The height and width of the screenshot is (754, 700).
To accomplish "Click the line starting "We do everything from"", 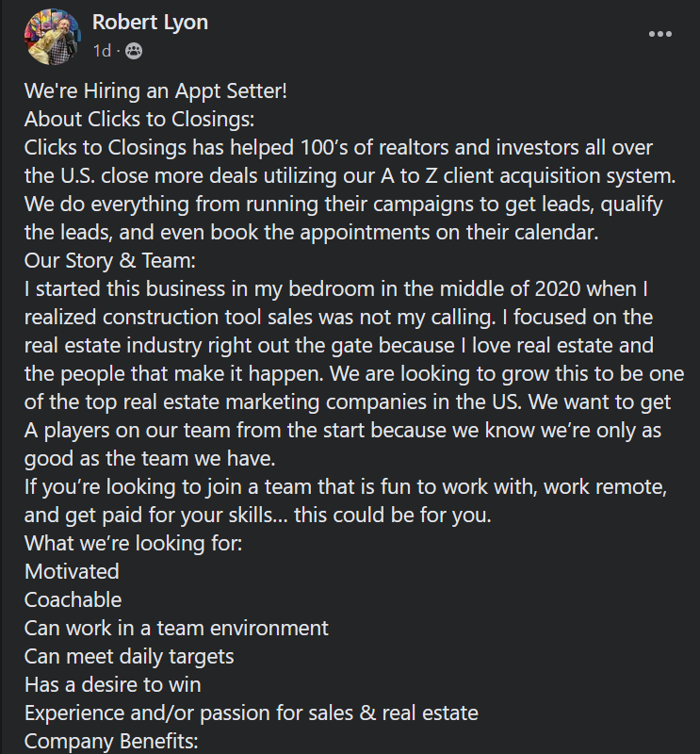I will 344,204.
